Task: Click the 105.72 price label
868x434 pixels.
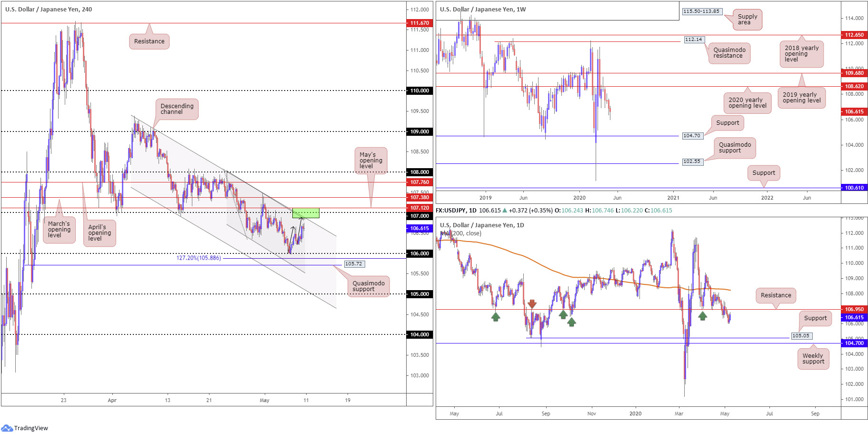Action: (x=354, y=264)
